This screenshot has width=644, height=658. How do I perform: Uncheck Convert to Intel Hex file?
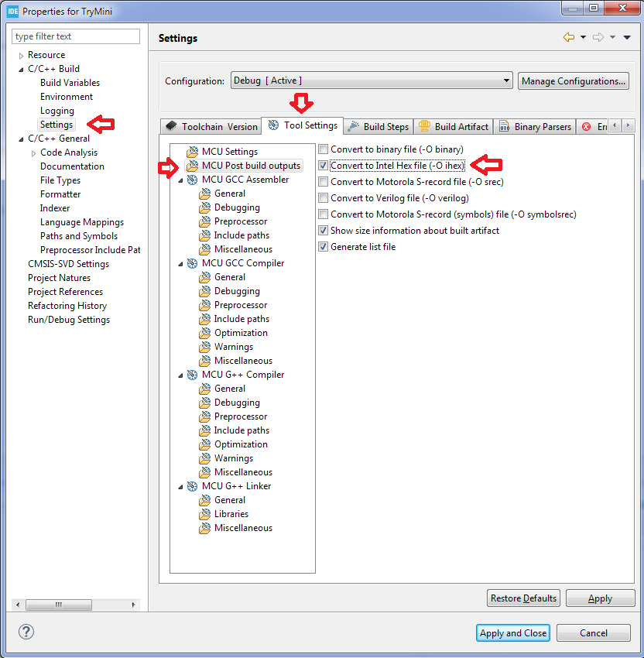click(x=323, y=165)
